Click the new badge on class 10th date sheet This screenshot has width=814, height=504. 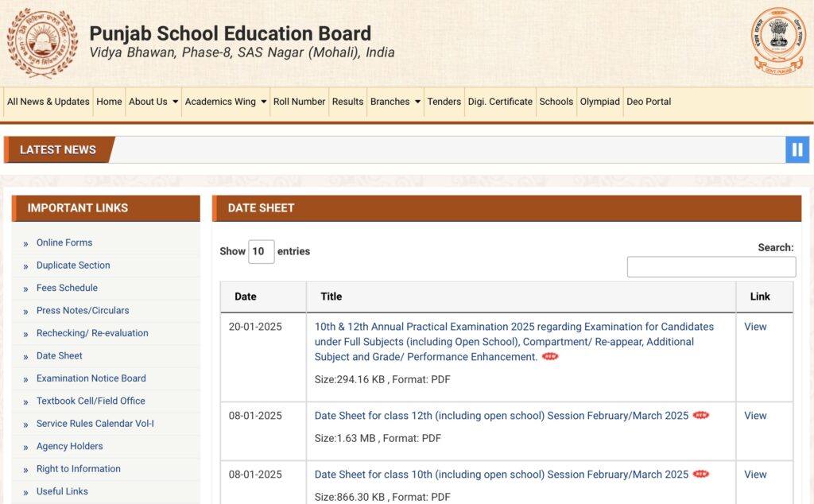point(701,474)
